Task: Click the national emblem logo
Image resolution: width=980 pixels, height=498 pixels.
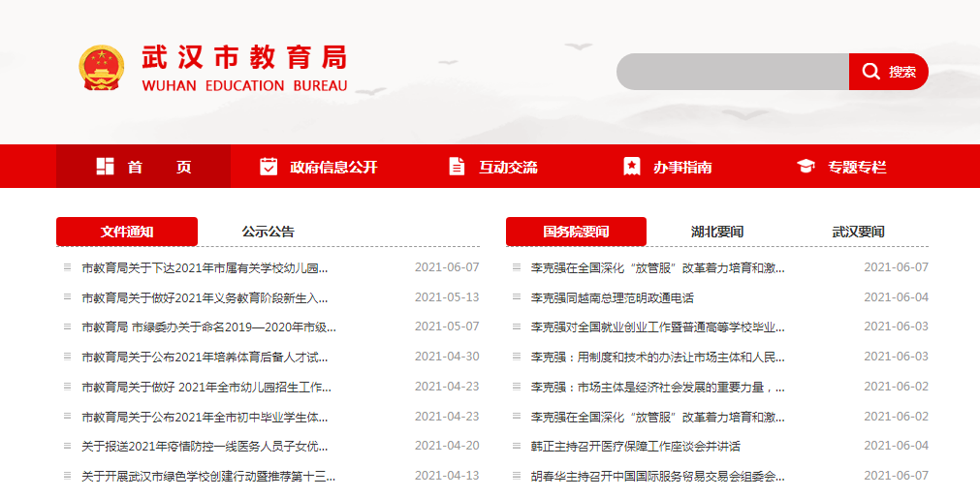Action: [x=101, y=70]
